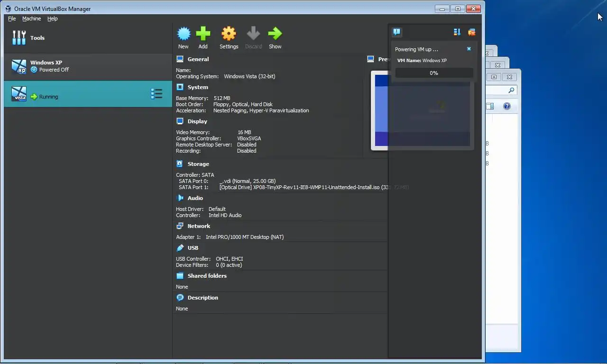The height and width of the screenshot is (364, 607).
Task: Open the Storage settings heading link
Action: [198, 164]
